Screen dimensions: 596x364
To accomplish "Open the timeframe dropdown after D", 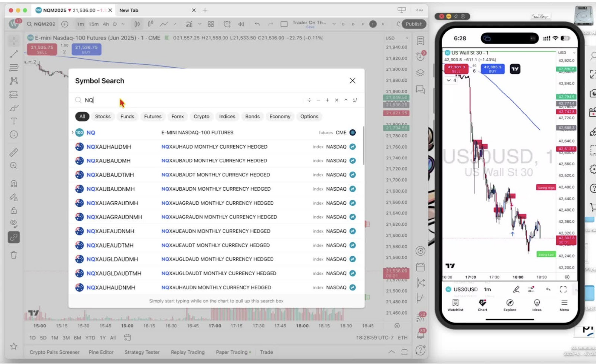I will 123,24.
